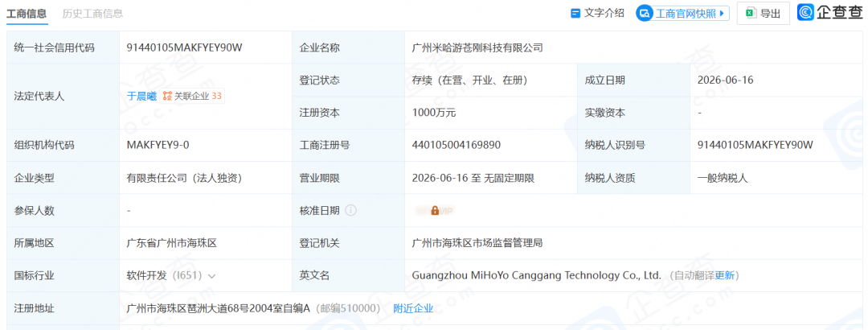Click the 实缴资本 label cell
The width and height of the screenshot is (868, 330).
tap(633, 113)
